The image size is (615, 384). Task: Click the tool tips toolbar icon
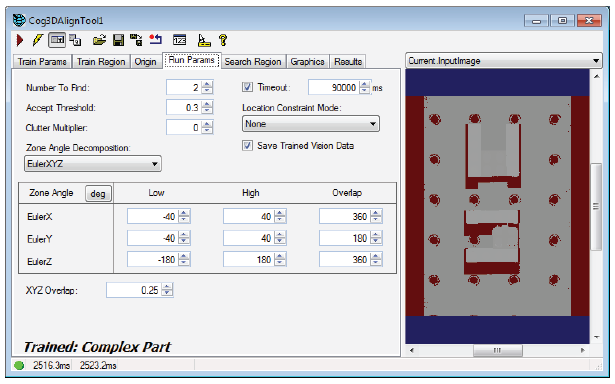click(x=204, y=40)
